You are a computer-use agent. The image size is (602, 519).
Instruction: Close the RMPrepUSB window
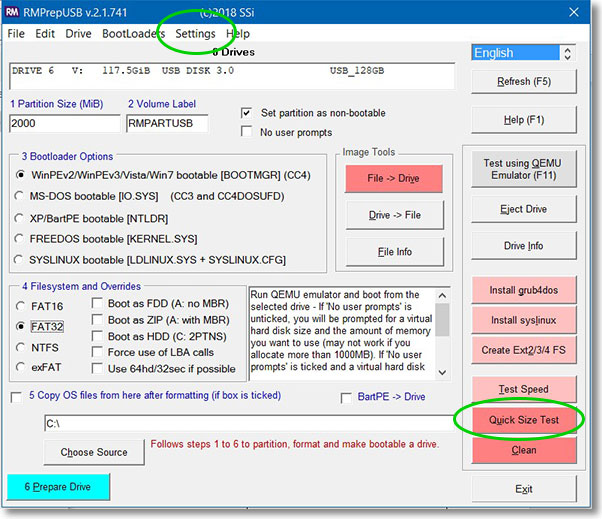point(574,12)
